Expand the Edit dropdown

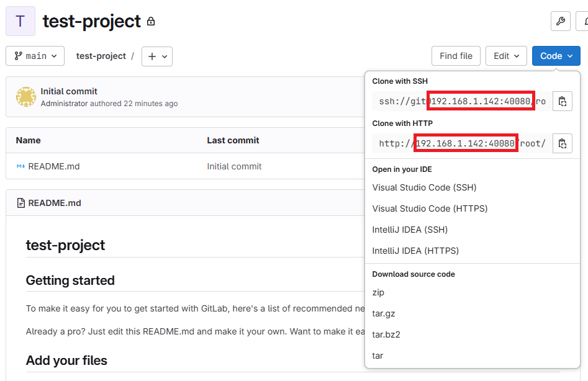pos(506,56)
